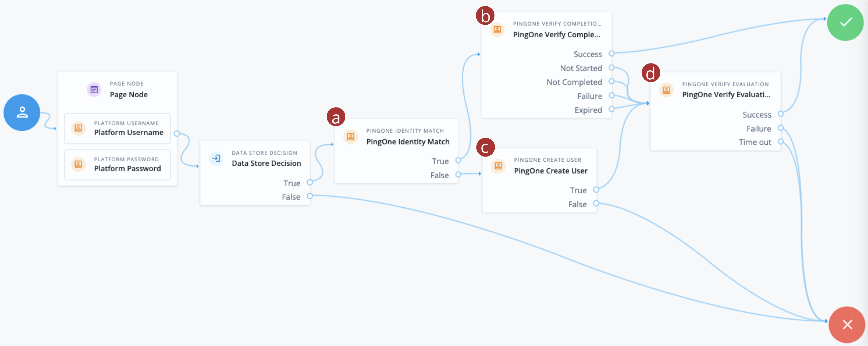The width and height of the screenshot is (868, 346).
Task: Click the Success output connector on PingOne Verify Completion
Action: point(612,53)
